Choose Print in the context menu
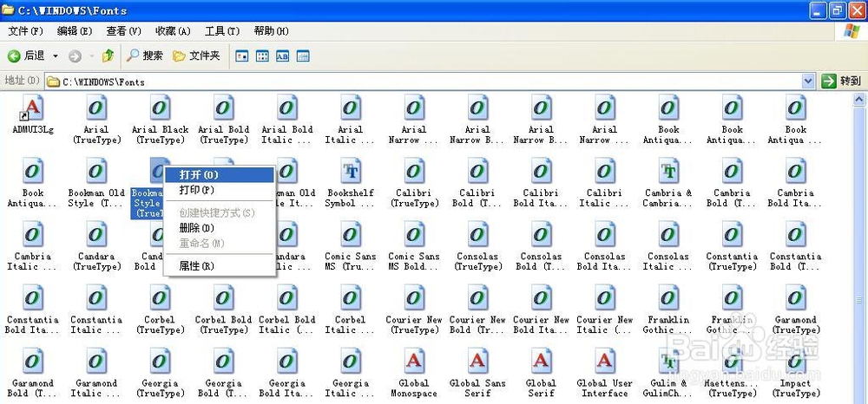Viewport: 868px width, 404px height. pos(220,190)
